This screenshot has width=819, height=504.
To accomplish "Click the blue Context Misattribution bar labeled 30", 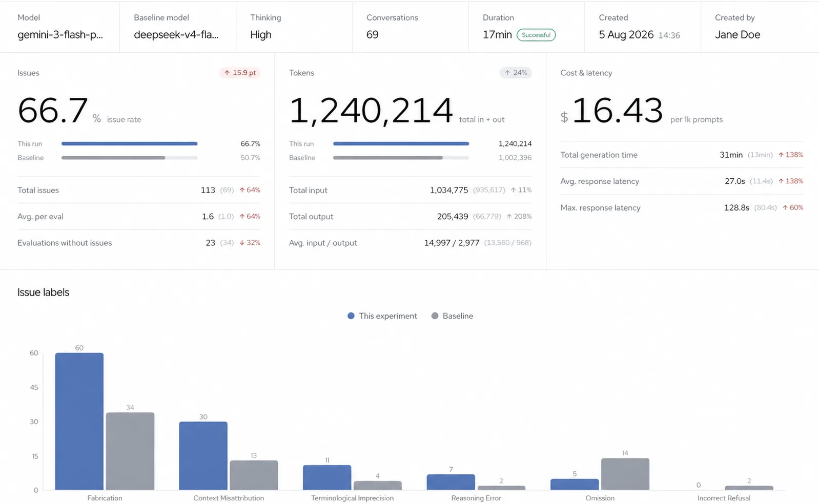I will [x=203, y=456].
